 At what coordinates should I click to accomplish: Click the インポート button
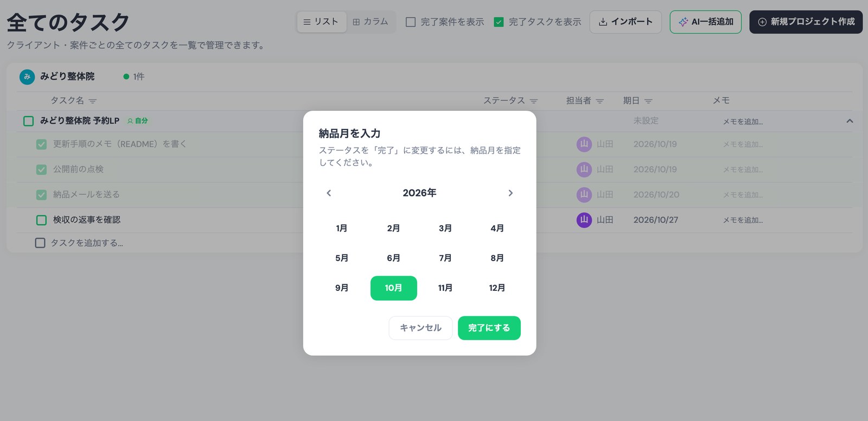click(x=626, y=22)
